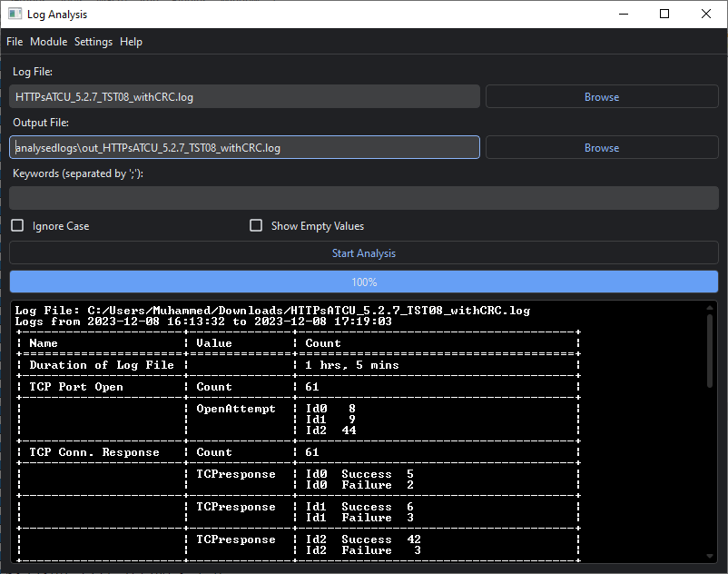
Task: Click the 'Log File:' path line in results
Action: (x=272, y=311)
